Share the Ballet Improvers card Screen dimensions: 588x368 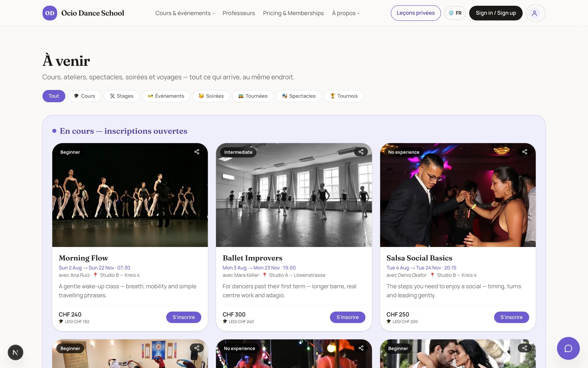coord(361,152)
